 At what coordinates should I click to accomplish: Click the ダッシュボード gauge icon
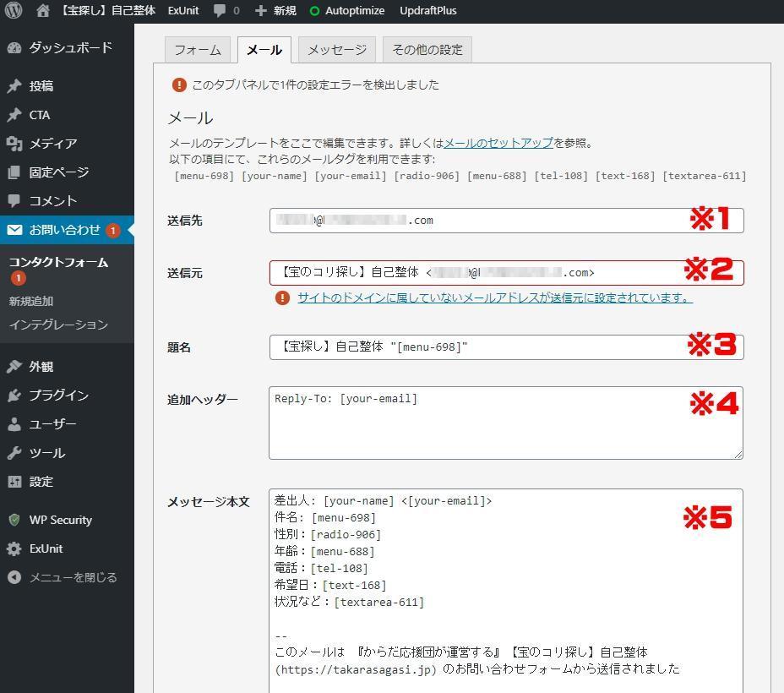(x=14, y=48)
